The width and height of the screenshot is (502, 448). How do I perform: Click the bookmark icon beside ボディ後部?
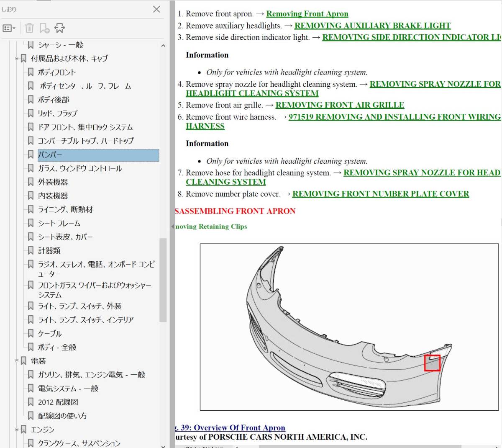click(x=31, y=100)
